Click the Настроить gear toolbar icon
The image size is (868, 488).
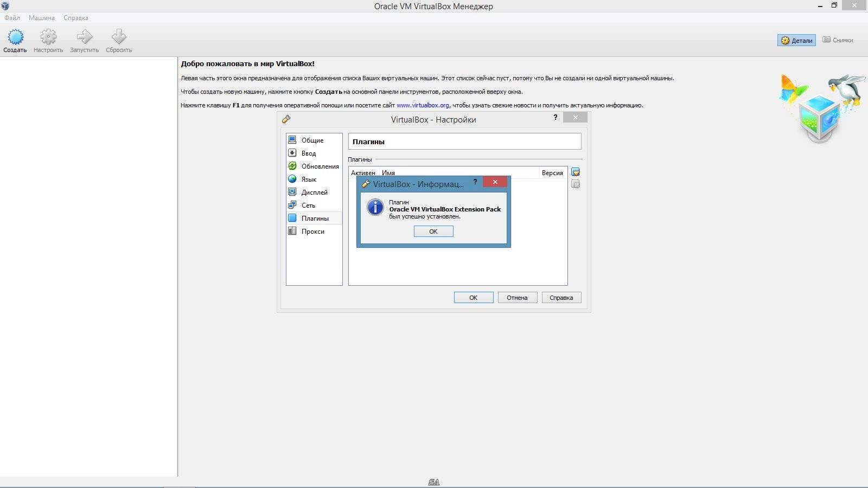pyautogui.click(x=48, y=37)
